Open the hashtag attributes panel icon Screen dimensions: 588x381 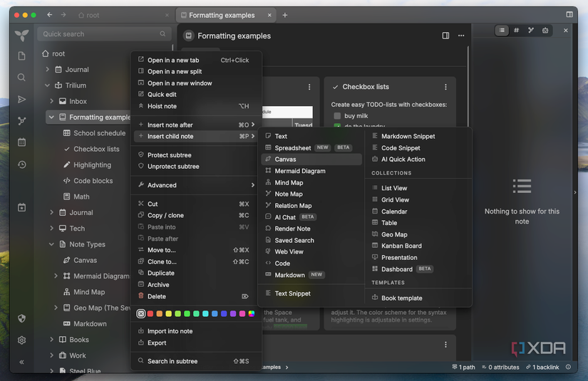(x=517, y=31)
